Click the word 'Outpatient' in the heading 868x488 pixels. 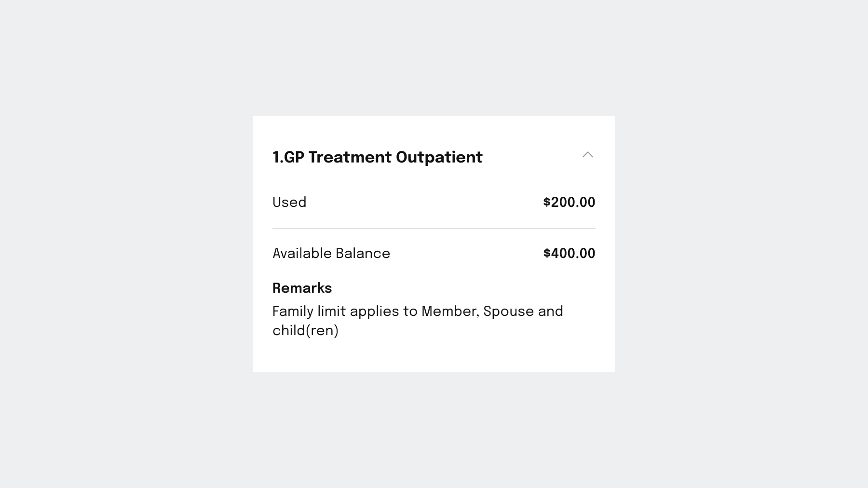click(439, 158)
